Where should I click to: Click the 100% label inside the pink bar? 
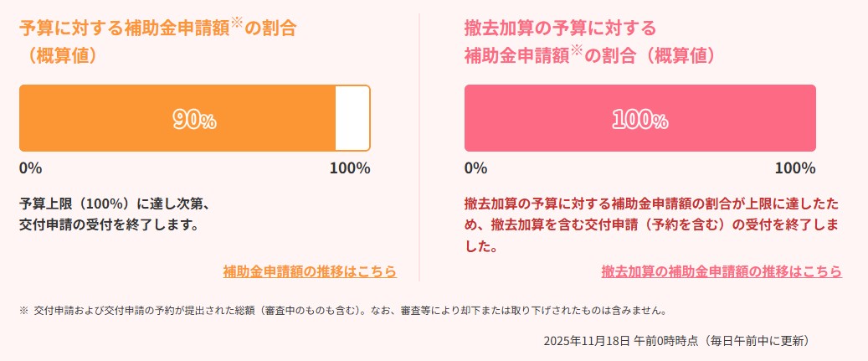(x=639, y=120)
